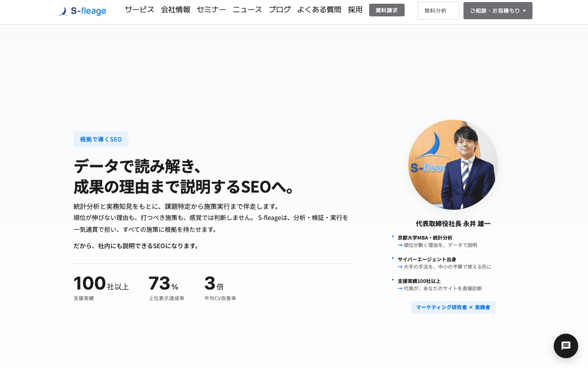Open よくある質問 page
The image size is (588, 368).
[319, 10]
